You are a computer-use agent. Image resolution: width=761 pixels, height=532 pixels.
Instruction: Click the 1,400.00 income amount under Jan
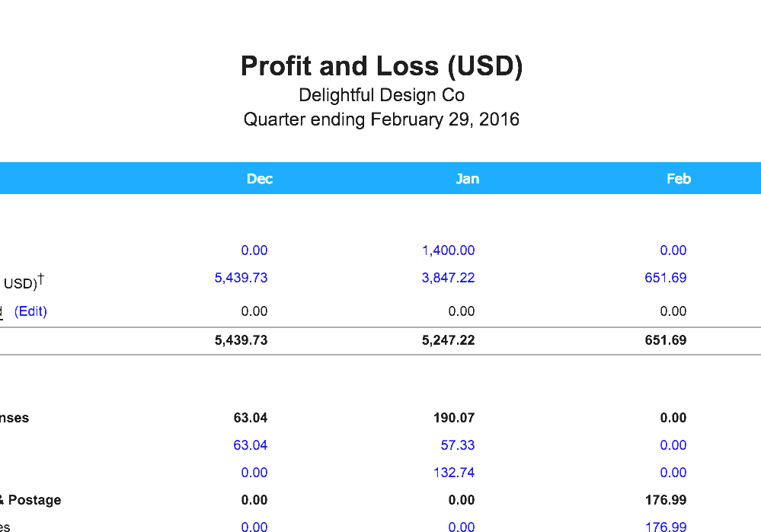[448, 250]
